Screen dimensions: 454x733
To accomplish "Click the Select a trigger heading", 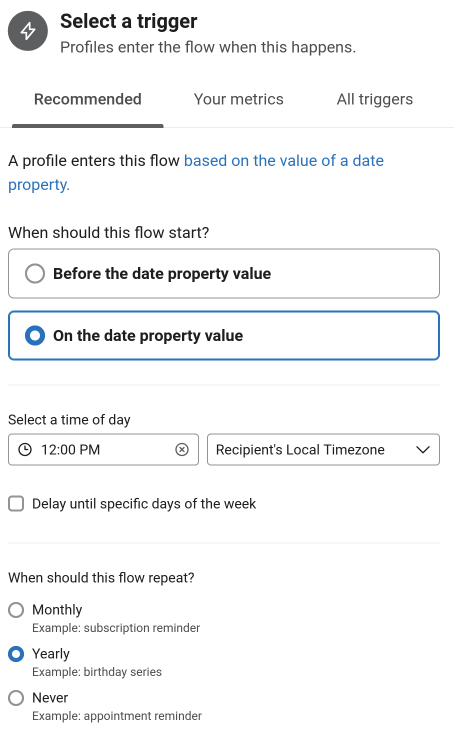I will (129, 22).
